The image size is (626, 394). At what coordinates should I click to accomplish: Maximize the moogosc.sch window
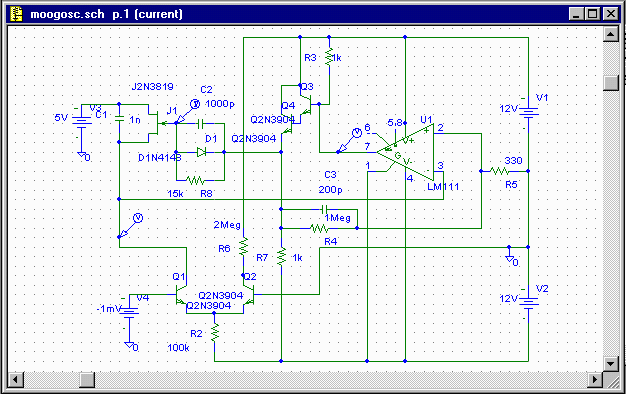592,14
